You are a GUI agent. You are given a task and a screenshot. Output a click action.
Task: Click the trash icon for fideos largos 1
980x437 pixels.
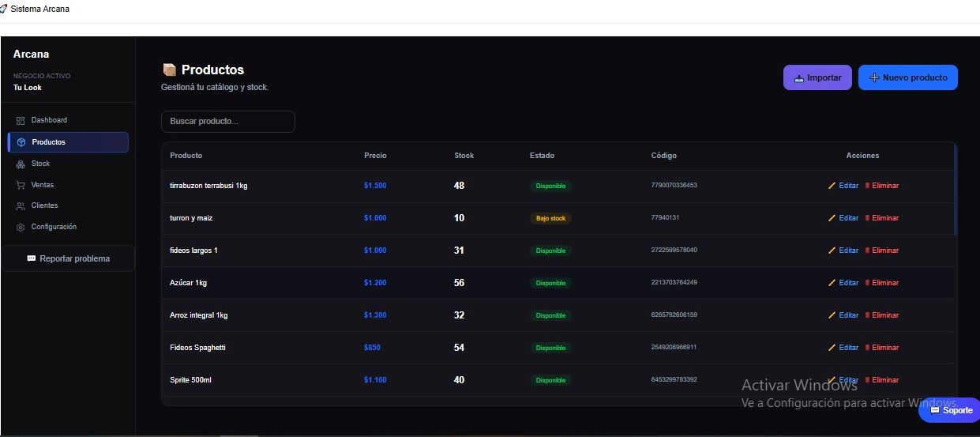point(868,251)
